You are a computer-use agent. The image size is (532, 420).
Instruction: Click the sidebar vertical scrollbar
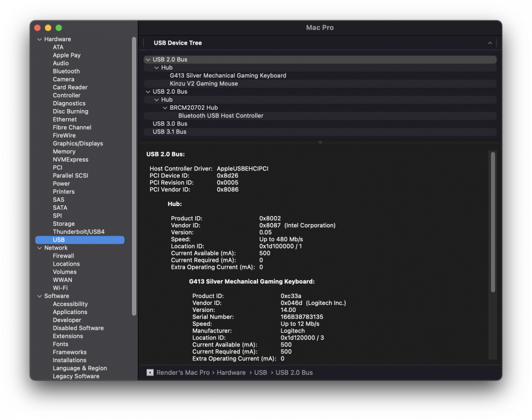(134, 177)
